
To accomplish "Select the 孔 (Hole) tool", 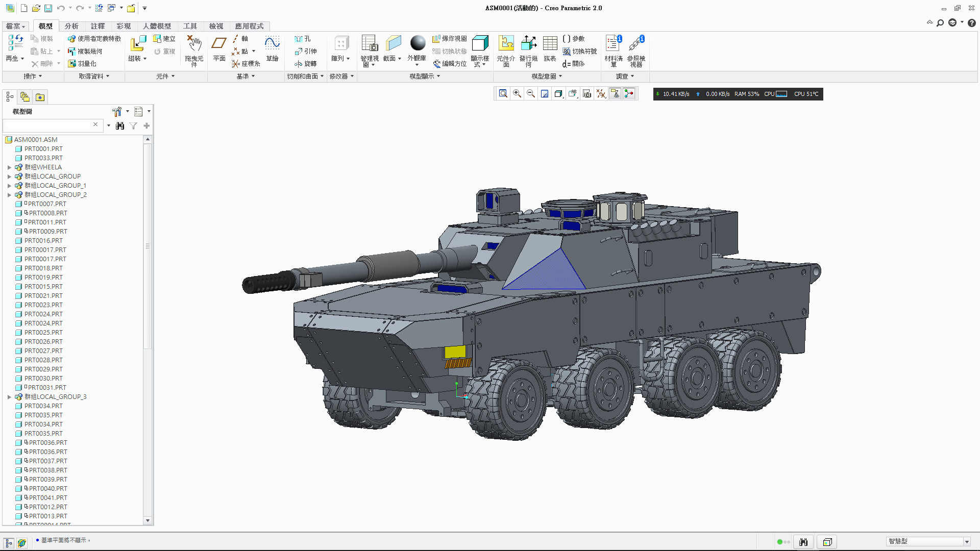I will (x=302, y=38).
